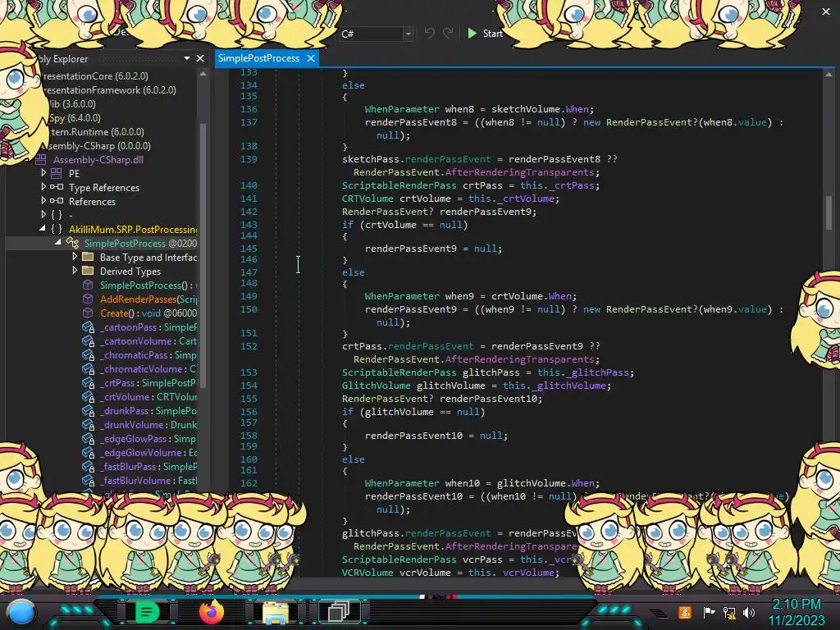Click the _chromaticPass field icon
The width and height of the screenshot is (840, 630).
tap(89, 355)
